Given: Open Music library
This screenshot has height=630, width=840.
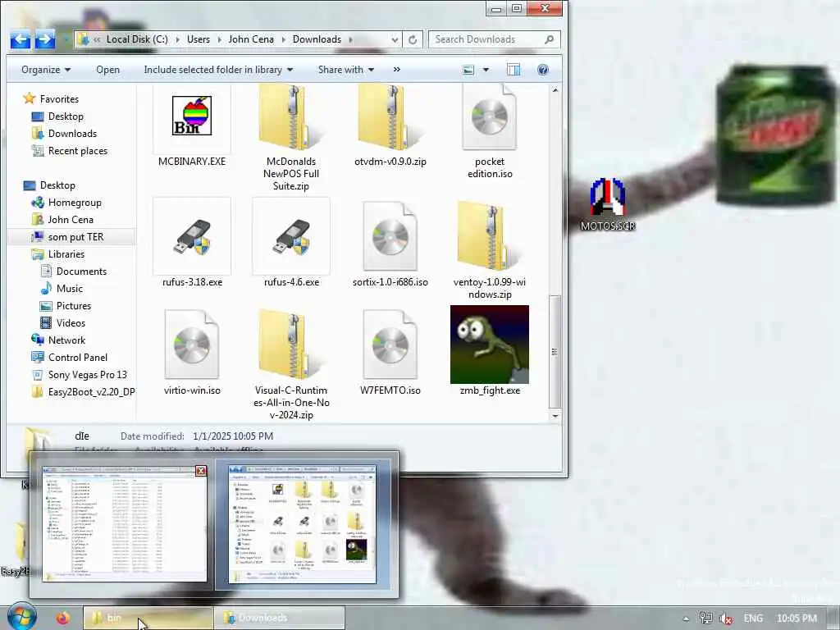Looking at the screenshot, I should 70,288.
